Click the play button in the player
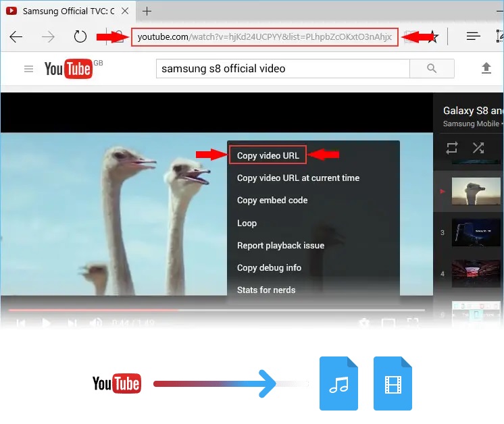504x424 pixels. pyautogui.click(x=46, y=323)
